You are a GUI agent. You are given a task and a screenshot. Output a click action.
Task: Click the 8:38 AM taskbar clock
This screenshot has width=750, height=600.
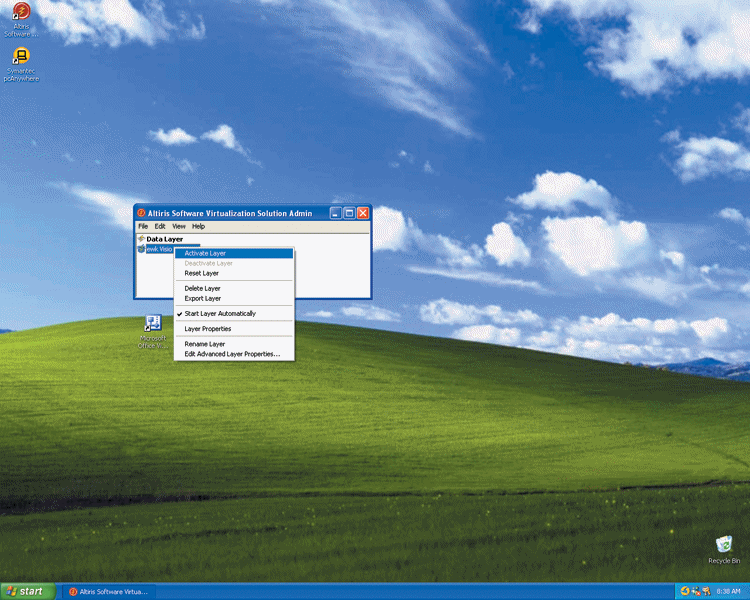(x=728, y=592)
